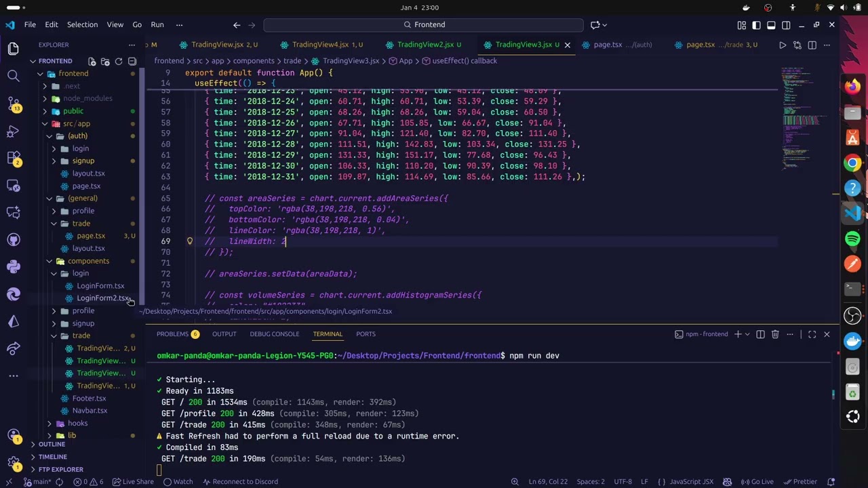Click Spaces: 2 indentation setting

click(591, 482)
